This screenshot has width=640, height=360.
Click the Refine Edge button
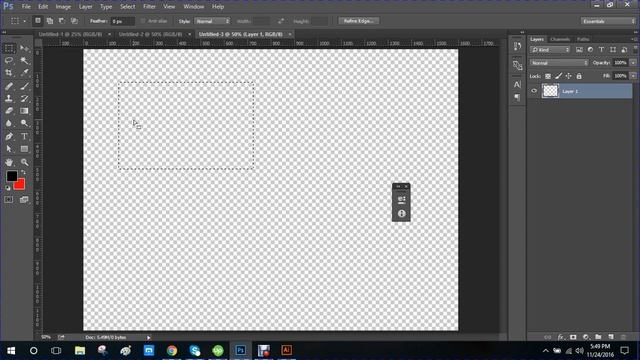point(359,21)
